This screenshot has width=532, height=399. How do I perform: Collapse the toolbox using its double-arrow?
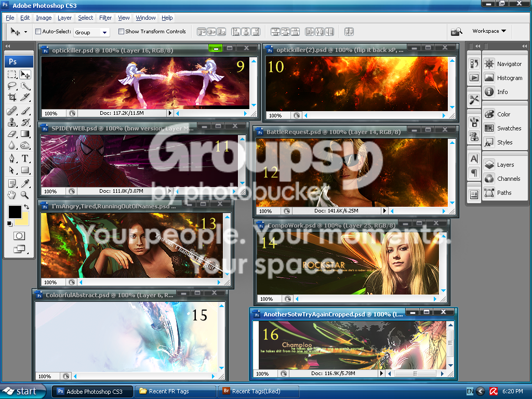[7, 46]
